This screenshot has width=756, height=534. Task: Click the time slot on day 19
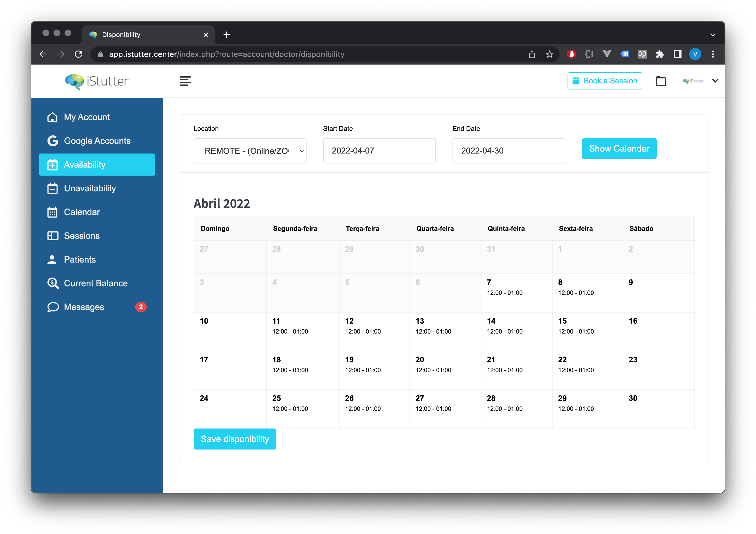[363, 370]
